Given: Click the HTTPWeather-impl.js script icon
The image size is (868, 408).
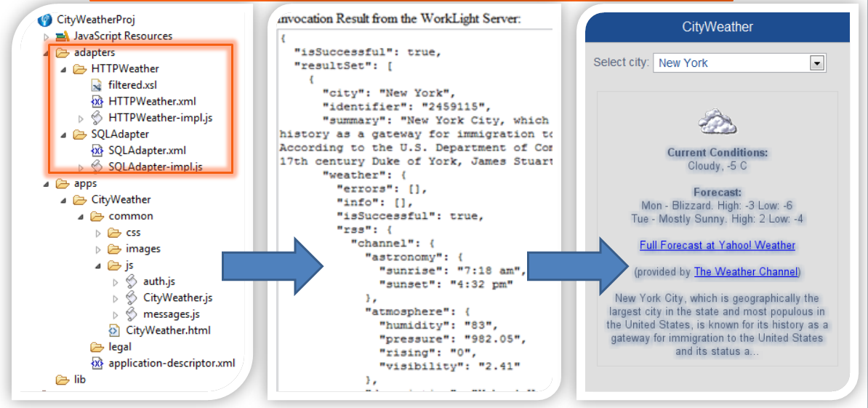Looking at the screenshot, I should (x=97, y=117).
